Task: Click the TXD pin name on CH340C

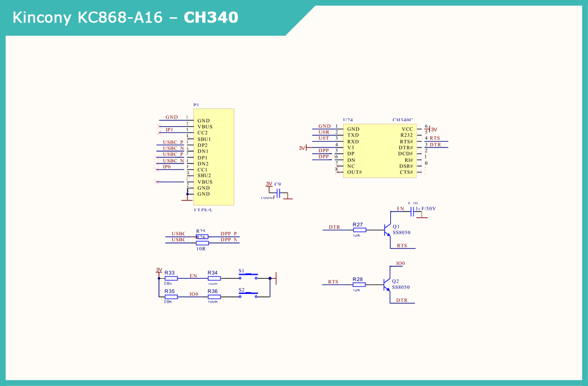Action: click(353, 135)
